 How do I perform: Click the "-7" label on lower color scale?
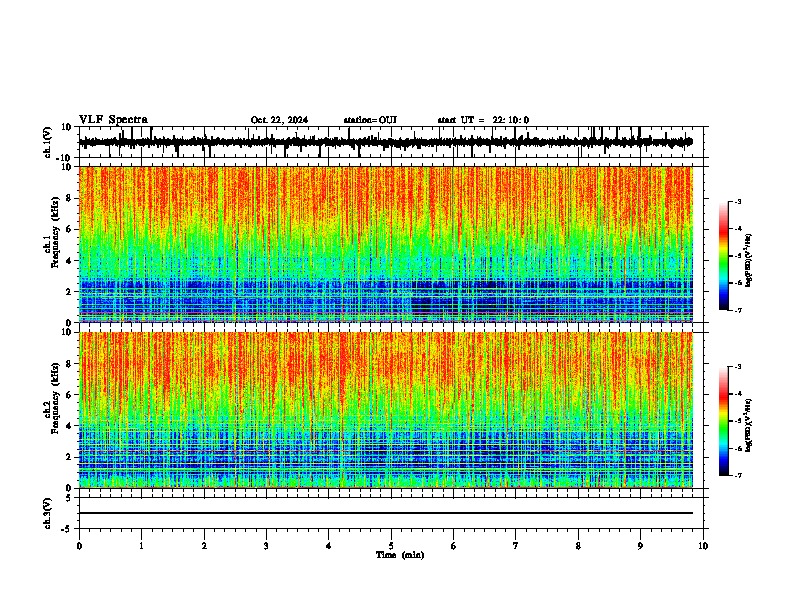[x=737, y=475]
